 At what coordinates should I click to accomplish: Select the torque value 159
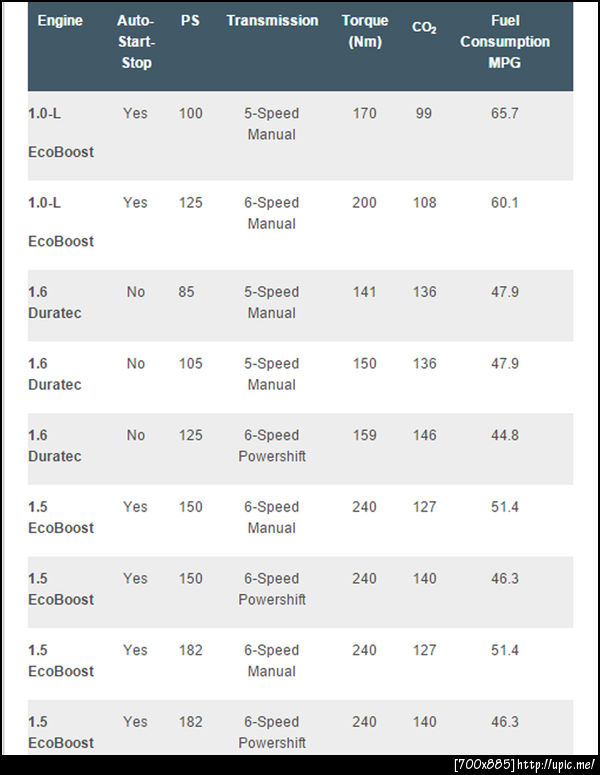point(365,435)
